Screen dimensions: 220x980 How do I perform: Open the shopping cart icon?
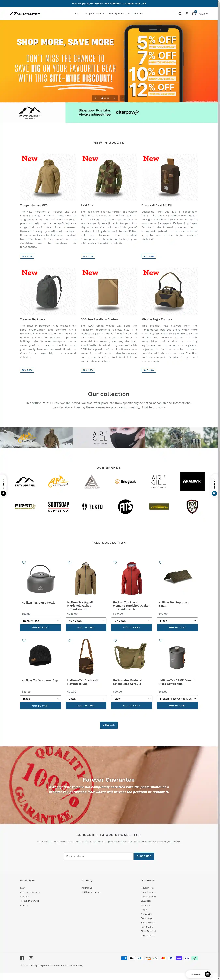pos(194,13)
